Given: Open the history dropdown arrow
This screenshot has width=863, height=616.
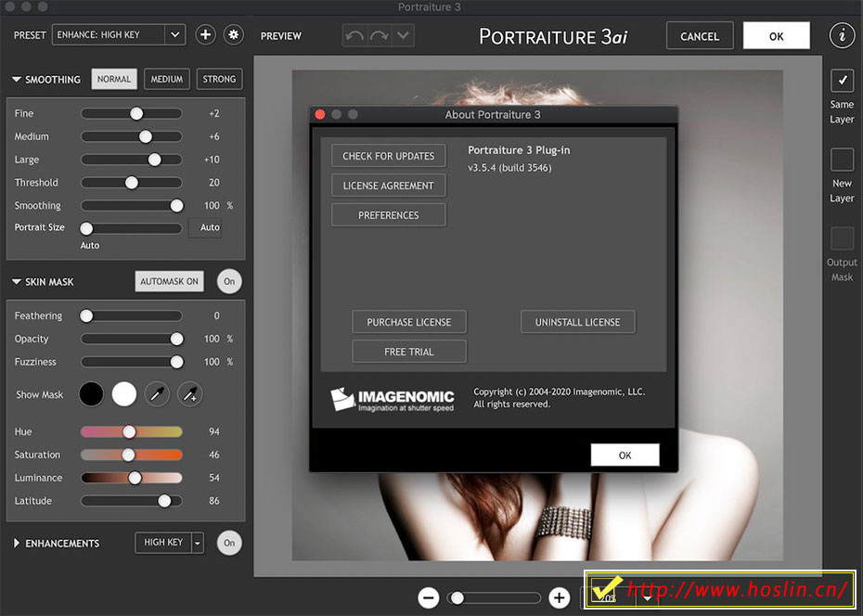Looking at the screenshot, I should click(403, 36).
